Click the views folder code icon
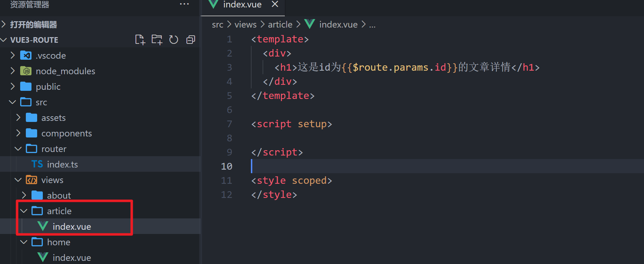 31,180
